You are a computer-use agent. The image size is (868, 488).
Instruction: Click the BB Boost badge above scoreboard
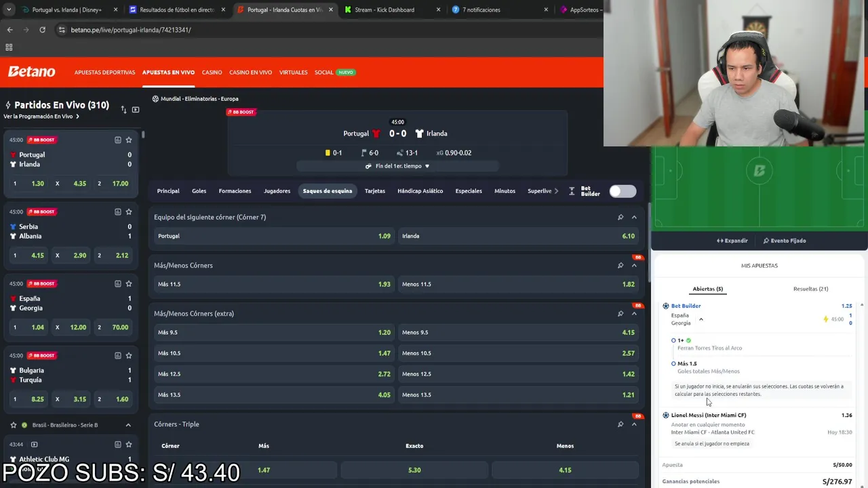241,112
